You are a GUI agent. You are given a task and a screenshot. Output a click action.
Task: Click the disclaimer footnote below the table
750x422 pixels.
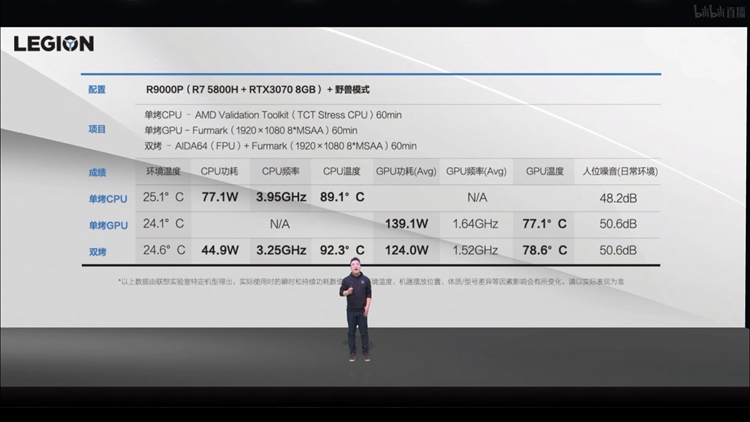tap(371, 282)
